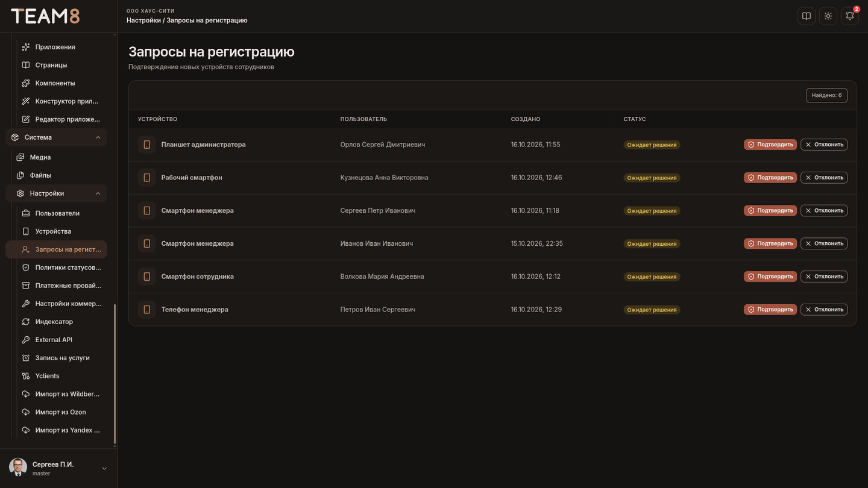The image size is (868, 488).
Task: Click the Найдено: 6 counter badge
Action: click(x=826, y=95)
